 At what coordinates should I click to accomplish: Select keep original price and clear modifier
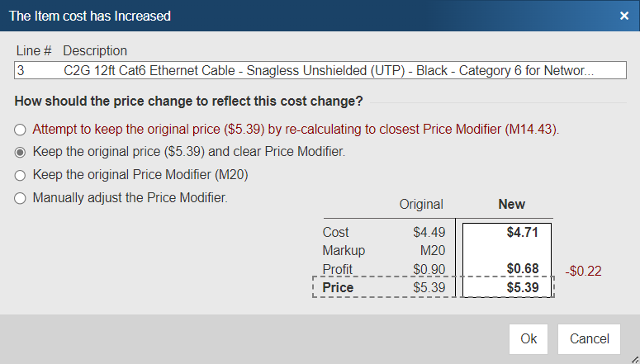(x=20, y=153)
